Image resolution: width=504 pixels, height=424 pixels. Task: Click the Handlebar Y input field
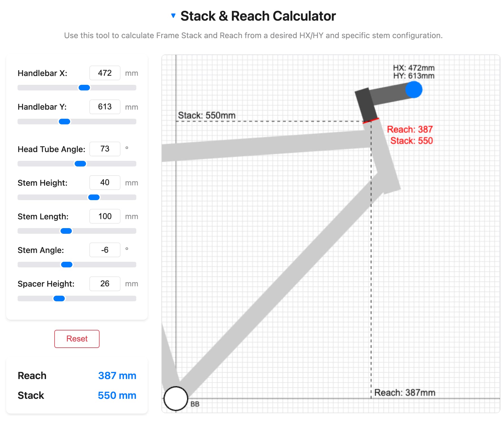tap(105, 107)
